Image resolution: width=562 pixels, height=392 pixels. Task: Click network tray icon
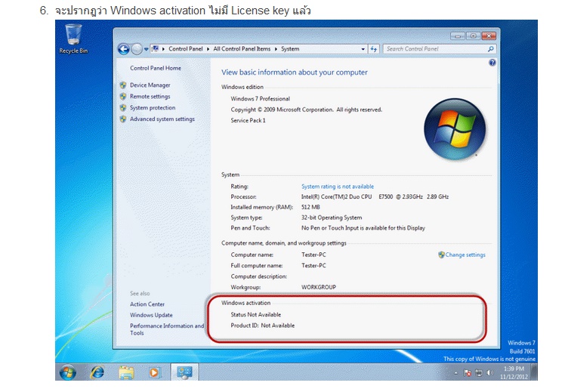point(478,373)
